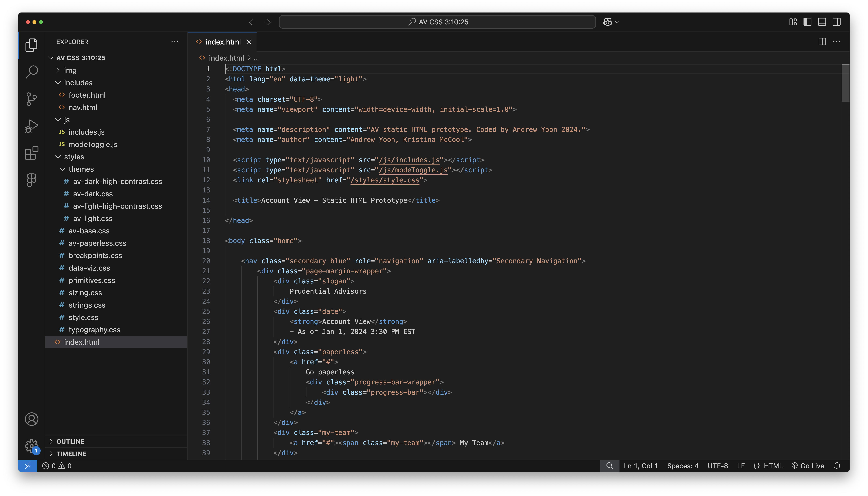Open the Search view in activity bar
Image resolution: width=868 pixels, height=496 pixels.
[x=31, y=72]
